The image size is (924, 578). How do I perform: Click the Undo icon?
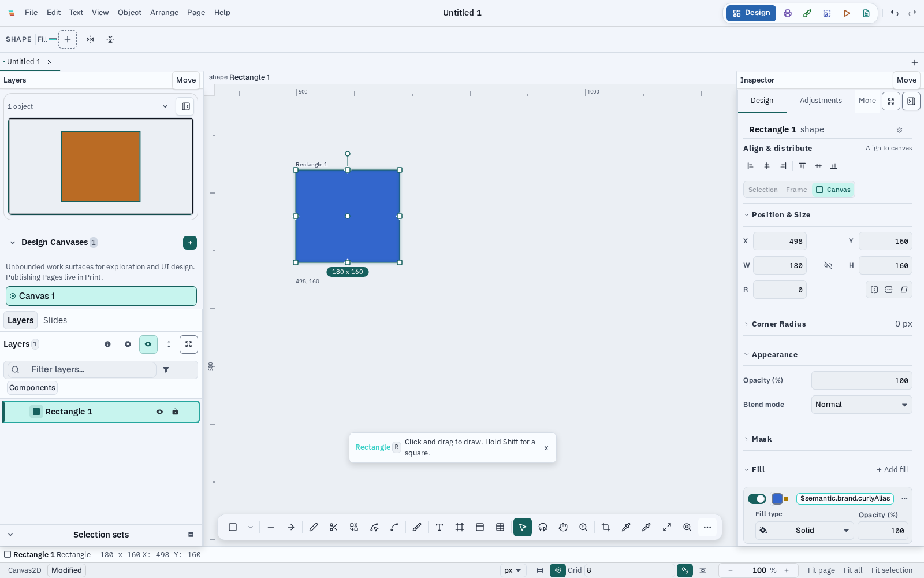(x=895, y=13)
